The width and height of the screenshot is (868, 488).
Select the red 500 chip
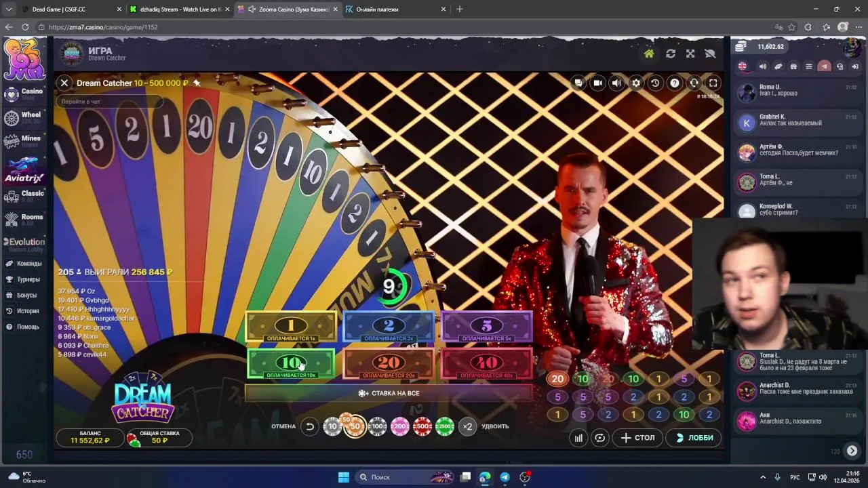click(x=422, y=426)
